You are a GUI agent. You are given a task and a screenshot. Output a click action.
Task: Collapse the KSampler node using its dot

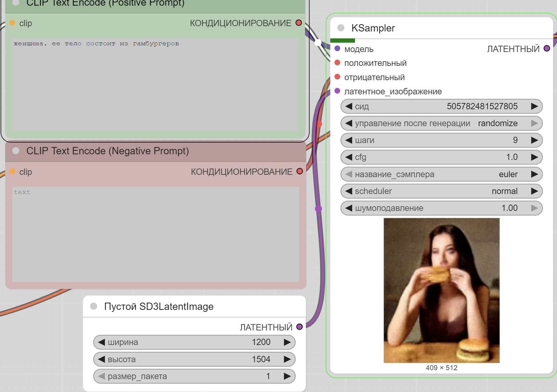pos(341,28)
